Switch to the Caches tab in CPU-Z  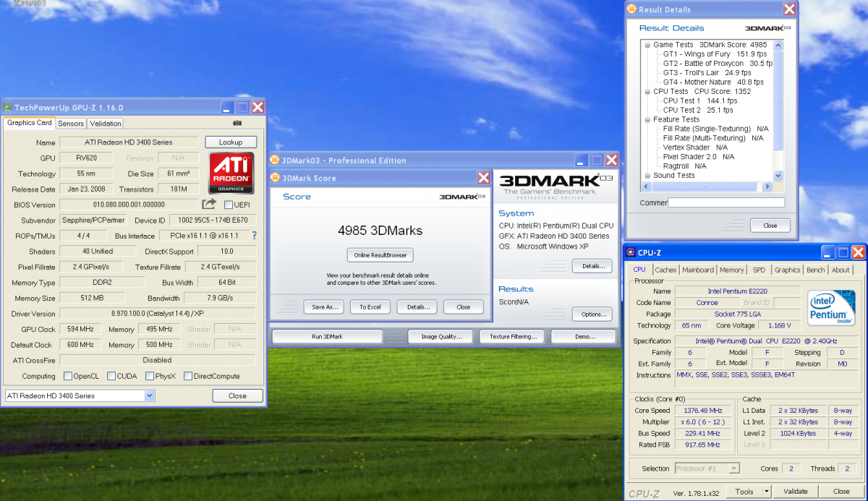pyautogui.click(x=665, y=270)
